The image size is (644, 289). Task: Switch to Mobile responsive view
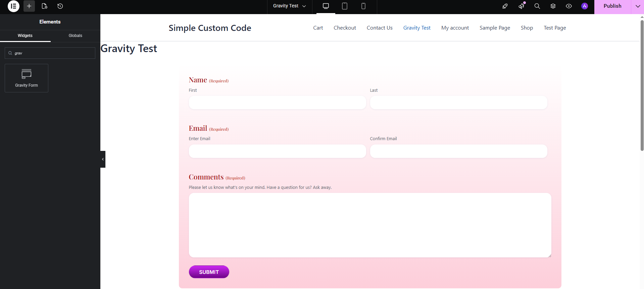(x=363, y=6)
